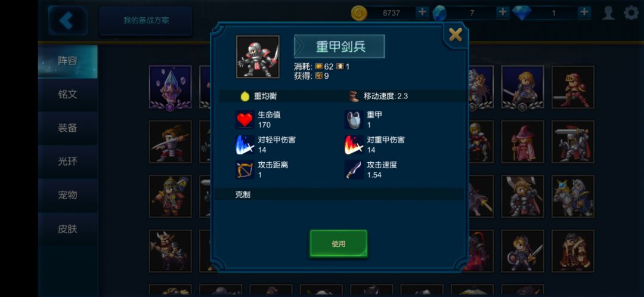Screen dimensions: 644x297
Task: Click the bow 攻击距离 icon
Action: tap(245, 169)
